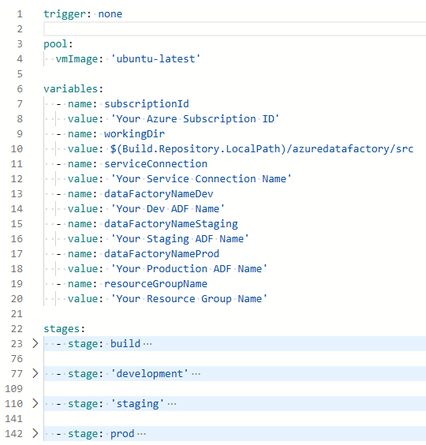Click line number 22 in gutter
Viewport: 426px width, 445px height.
pos(17,329)
